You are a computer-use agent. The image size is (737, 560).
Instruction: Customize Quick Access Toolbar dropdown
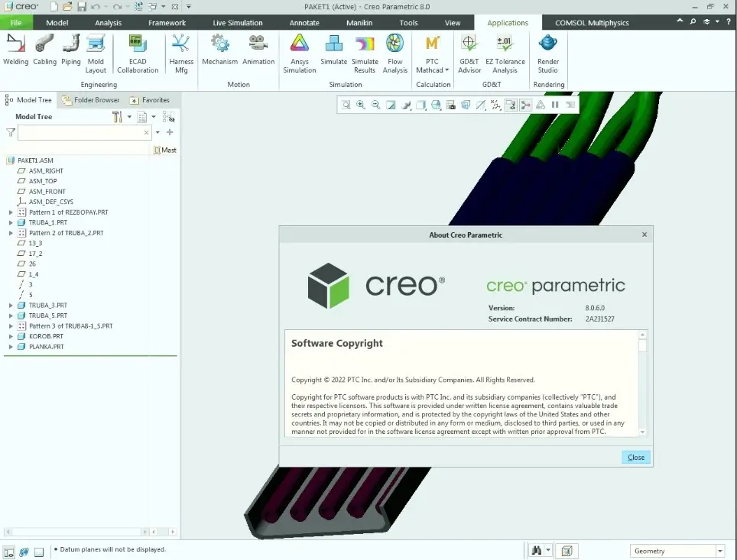pos(189,7)
